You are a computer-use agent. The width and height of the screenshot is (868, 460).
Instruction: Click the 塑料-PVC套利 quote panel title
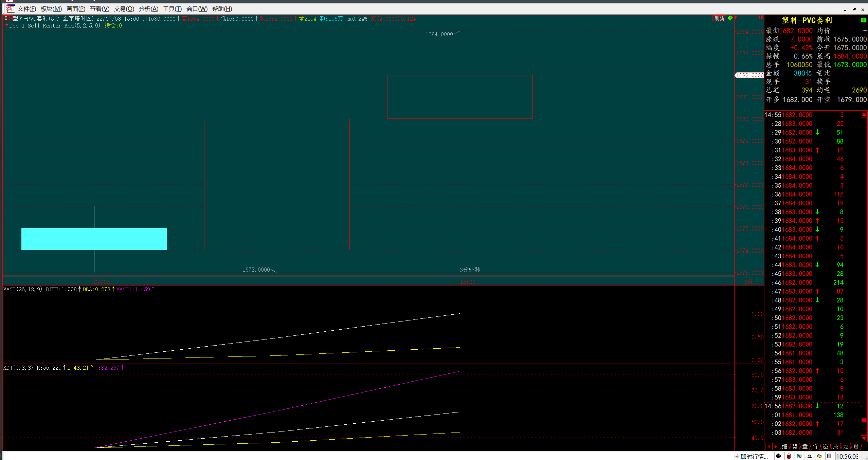coord(807,20)
